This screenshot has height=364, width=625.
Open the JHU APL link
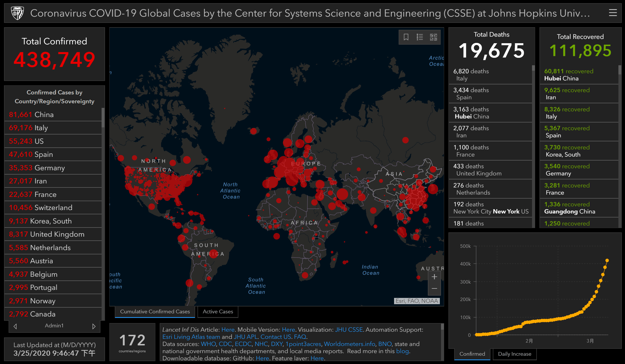[x=246, y=337]
